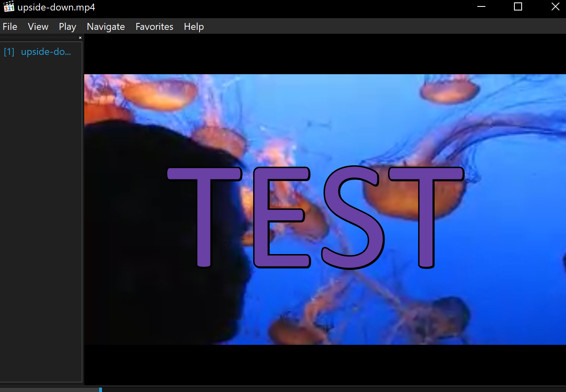
Task: Open the File menu
Action: (x=10, y=26)
